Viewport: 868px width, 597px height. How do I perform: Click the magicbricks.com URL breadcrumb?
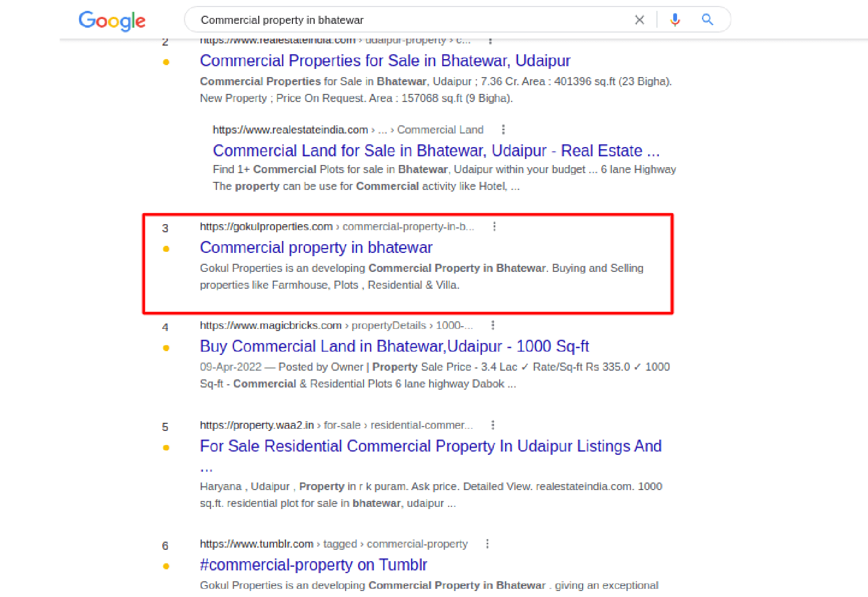(270, 326)
